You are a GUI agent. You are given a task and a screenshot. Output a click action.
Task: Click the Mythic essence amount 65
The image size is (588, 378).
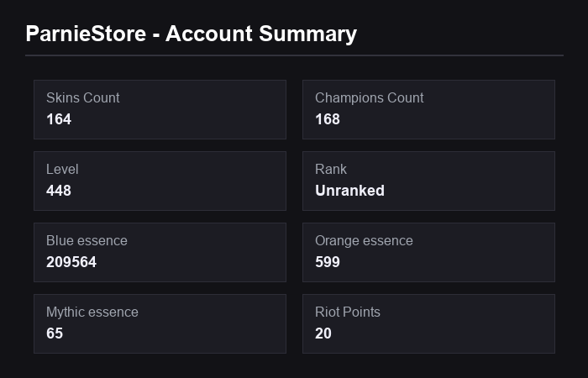coord(55,333)
